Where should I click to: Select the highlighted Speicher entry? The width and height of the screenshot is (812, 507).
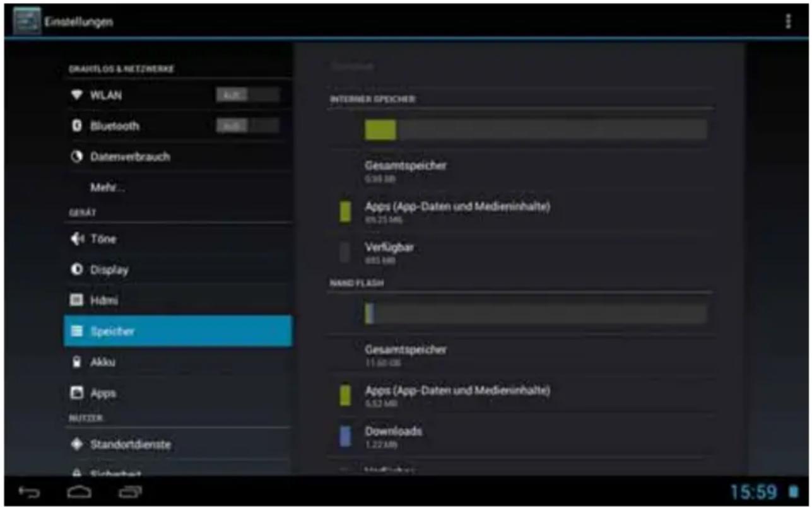178,331
